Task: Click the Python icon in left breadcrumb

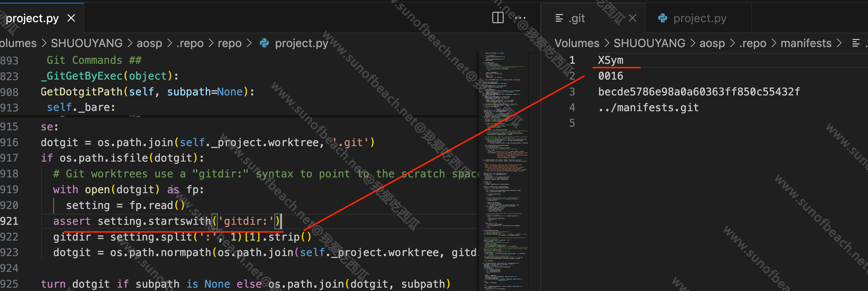Action: click(x=264, y=43)
